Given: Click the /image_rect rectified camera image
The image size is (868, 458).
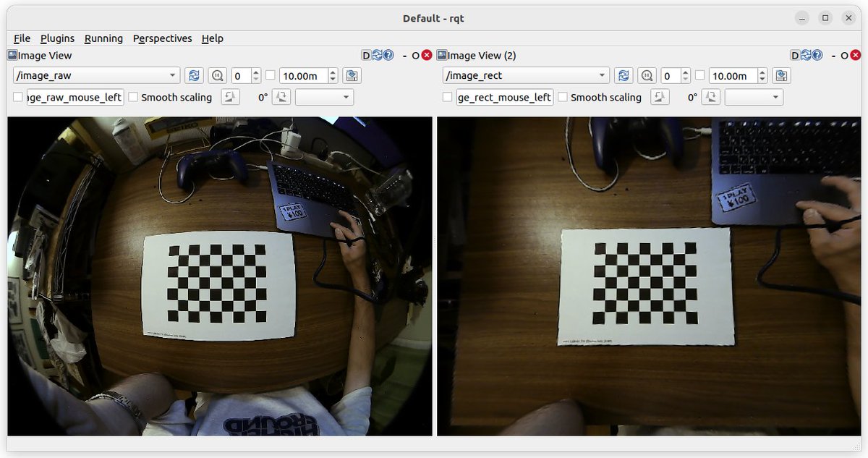Looking at the screenshot, I should pyautogui.click(x=649, y=276).
